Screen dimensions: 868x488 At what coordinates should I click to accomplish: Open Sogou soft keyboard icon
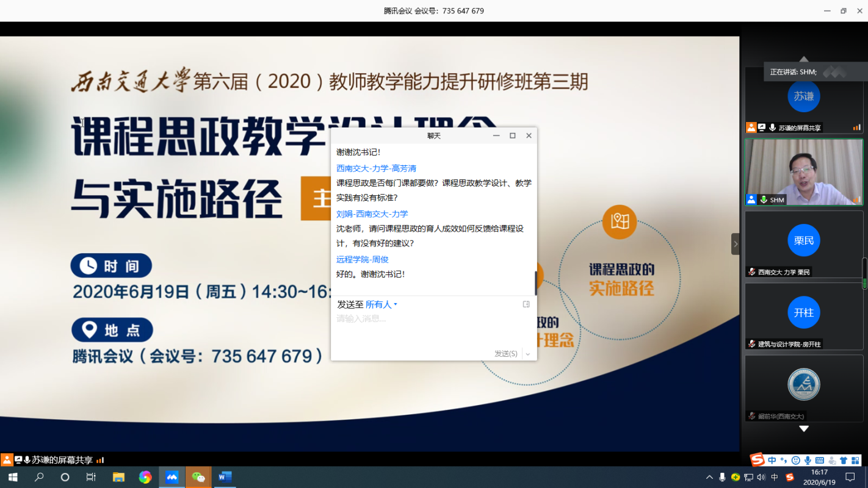coord(819,461)
